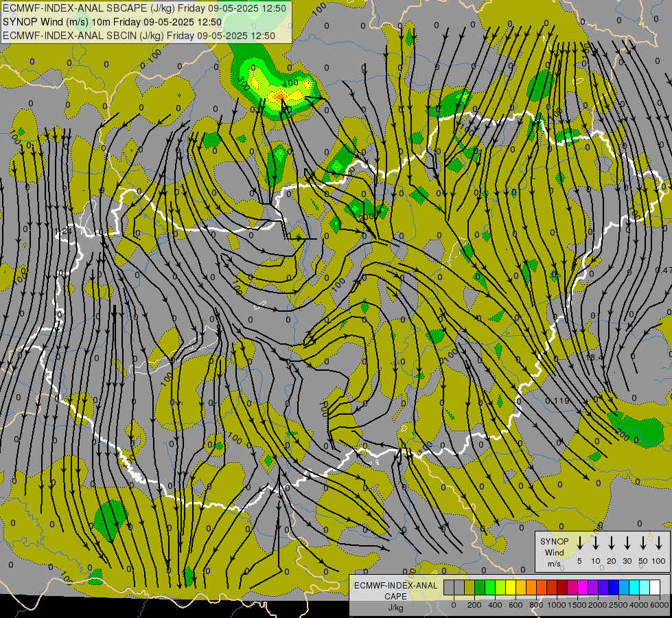Image resolution: width=672 pixels, height=618 pixels.
Task: Pick the yellow-green CAPE legend swatch
Action: pos(500,587)
